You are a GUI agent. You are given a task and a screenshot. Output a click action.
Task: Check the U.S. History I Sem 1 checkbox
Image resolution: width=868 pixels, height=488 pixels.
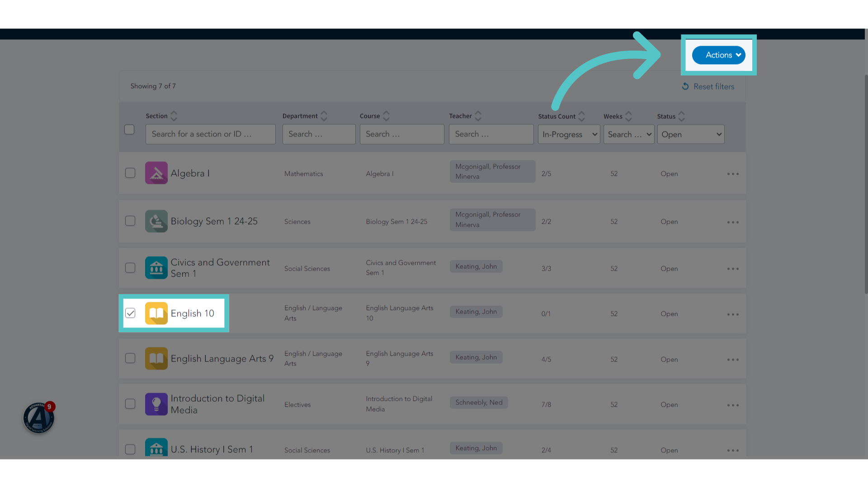(130, 450)
